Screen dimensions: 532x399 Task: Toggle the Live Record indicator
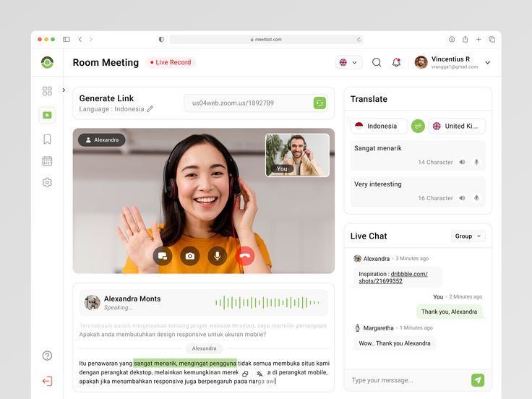coord(171,63)
